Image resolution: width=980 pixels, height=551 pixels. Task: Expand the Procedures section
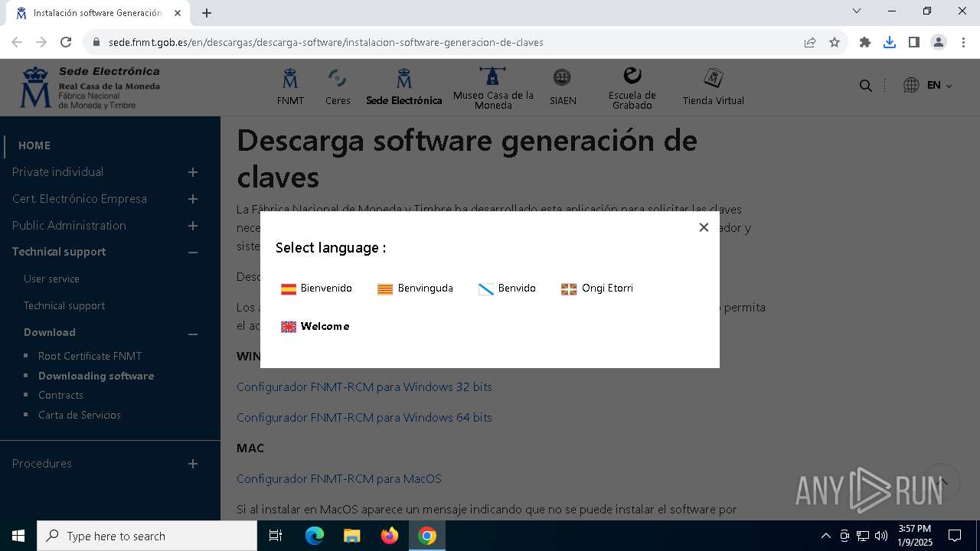[x=193, y=464]
